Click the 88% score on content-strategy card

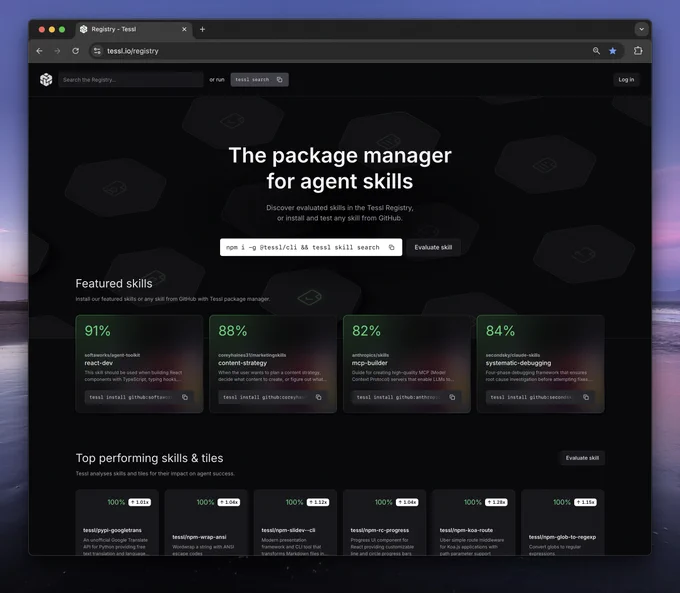pyautogui.click(x=232, y=331)
